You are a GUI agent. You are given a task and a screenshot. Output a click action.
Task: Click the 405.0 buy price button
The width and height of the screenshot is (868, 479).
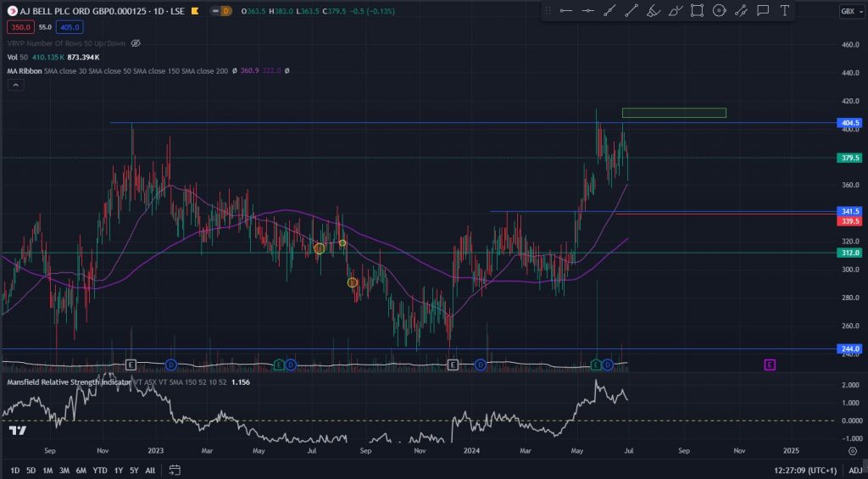(x=69, y=28)
